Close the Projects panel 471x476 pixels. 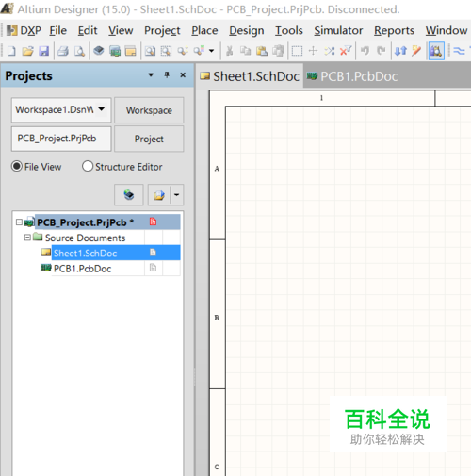point(183,75)
